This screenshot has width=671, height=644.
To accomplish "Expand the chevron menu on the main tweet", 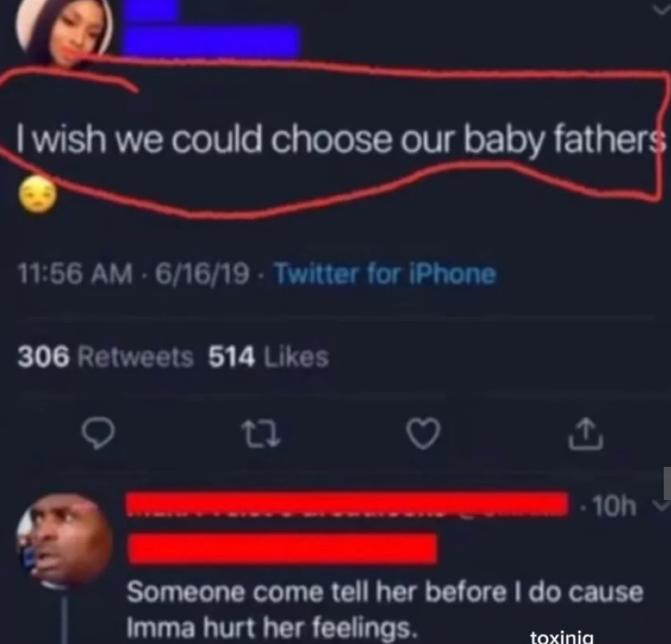I will (x=662, y=9).
